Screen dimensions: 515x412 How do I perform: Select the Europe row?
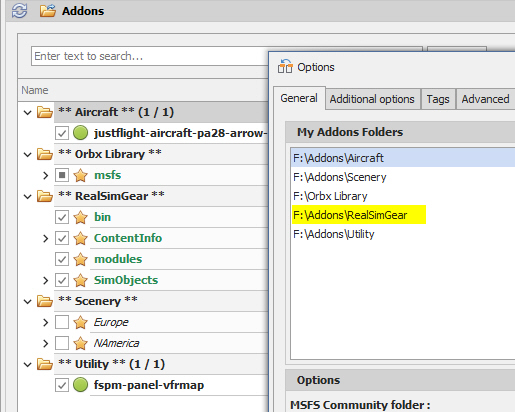(179, 322)
